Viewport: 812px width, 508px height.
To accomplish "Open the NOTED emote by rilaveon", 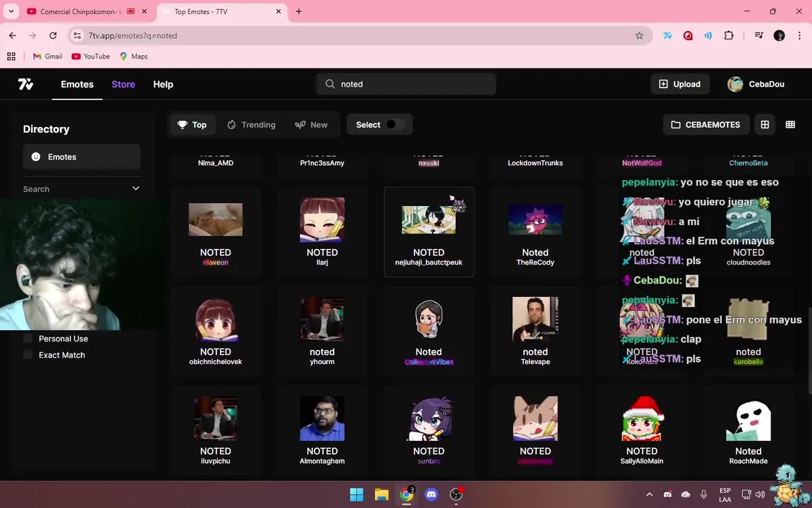I will point(216,231).
